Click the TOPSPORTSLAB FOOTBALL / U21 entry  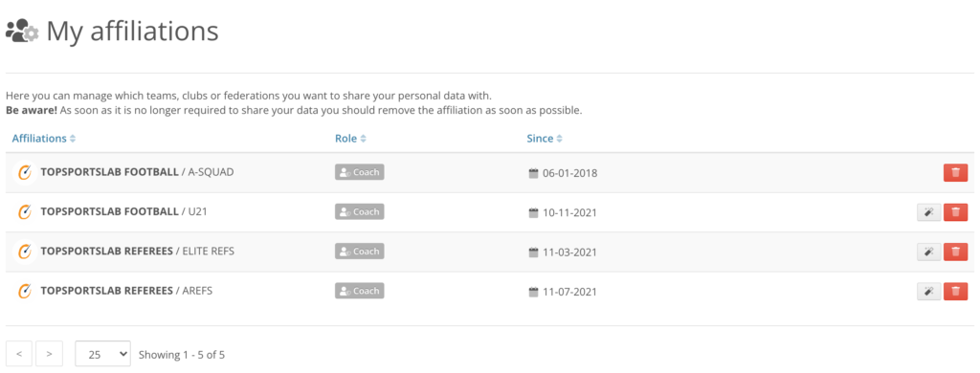click(x=123, y=211)
